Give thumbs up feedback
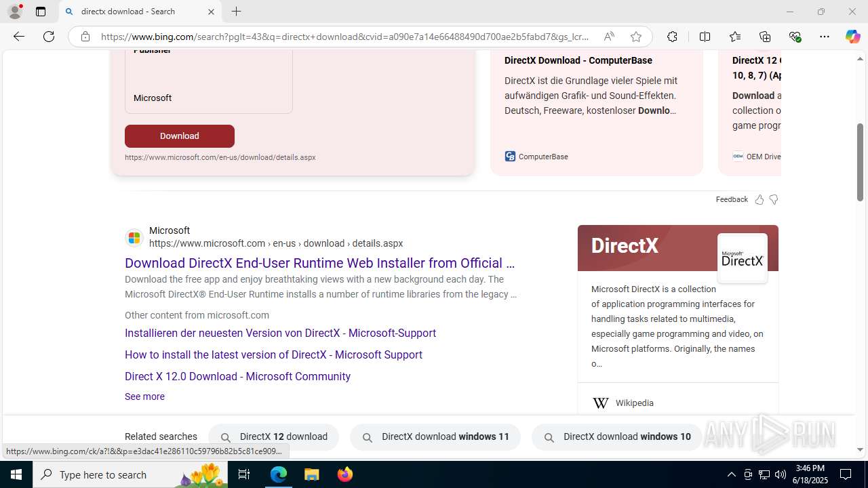Viewport: 868px width, 488px height. (759, 199)
